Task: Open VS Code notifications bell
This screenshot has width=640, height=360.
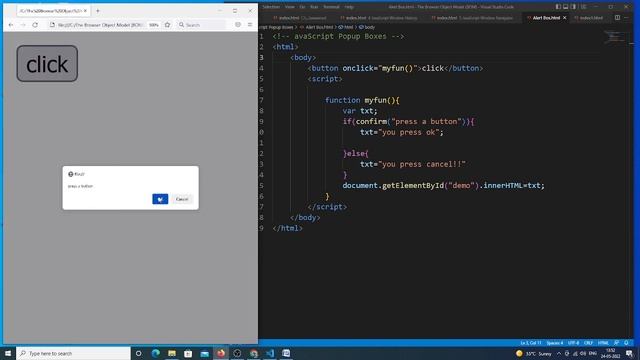Action: [x=626, y=343]
